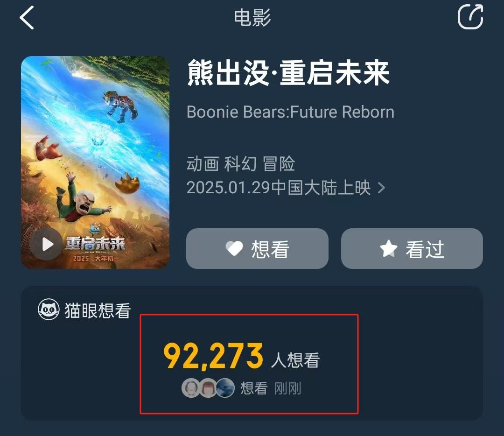Open the share icon at top right
504x436 pixels.
pos(470,17)
